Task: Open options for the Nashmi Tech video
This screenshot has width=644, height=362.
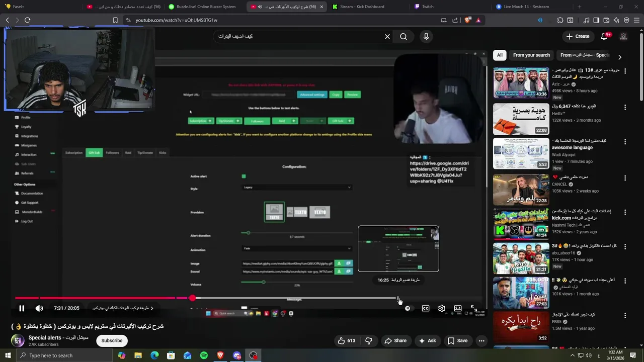Action: pos(625,213)
